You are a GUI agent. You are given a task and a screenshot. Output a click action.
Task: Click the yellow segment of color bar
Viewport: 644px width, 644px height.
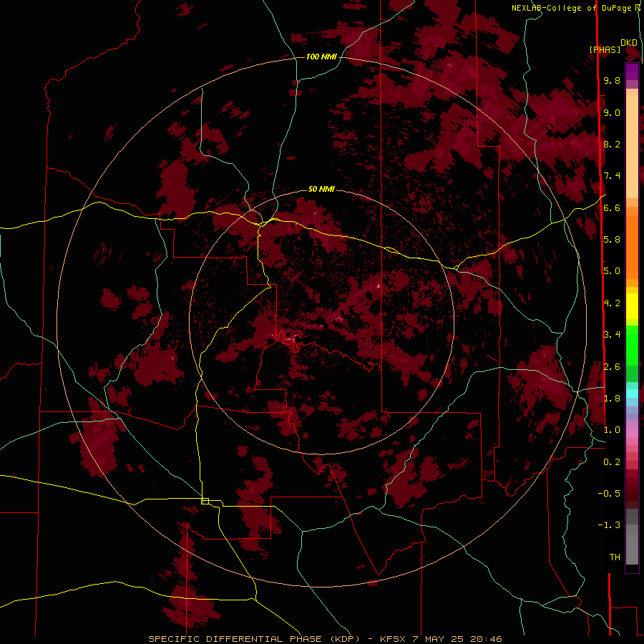point(632,306)
